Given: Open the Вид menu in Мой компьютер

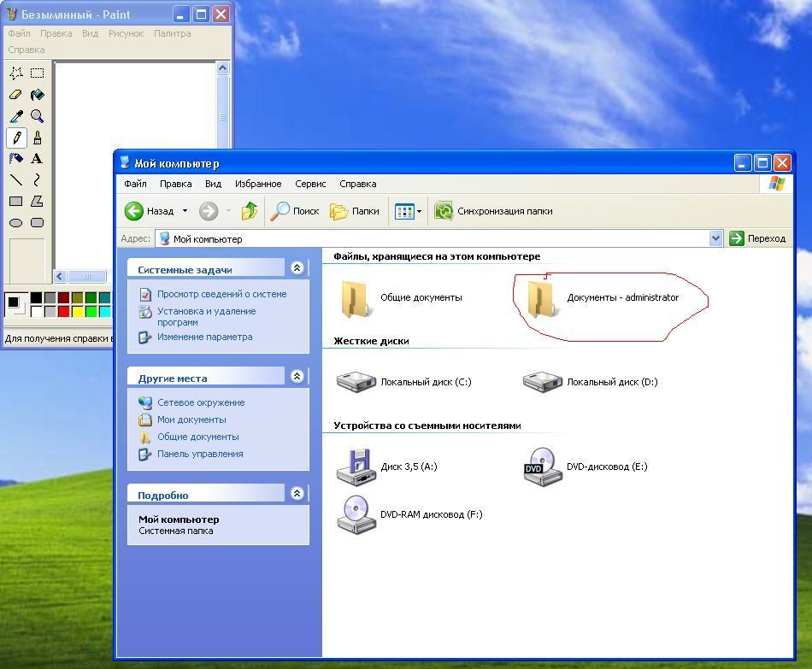Looking at the screenshot, I should [213, 184].
